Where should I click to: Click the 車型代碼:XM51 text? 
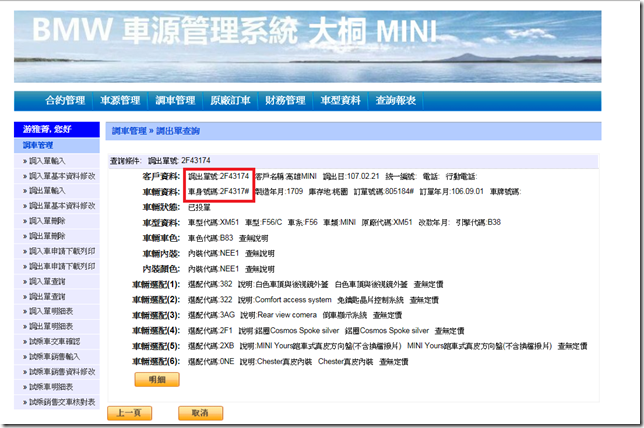coord(213,222)
